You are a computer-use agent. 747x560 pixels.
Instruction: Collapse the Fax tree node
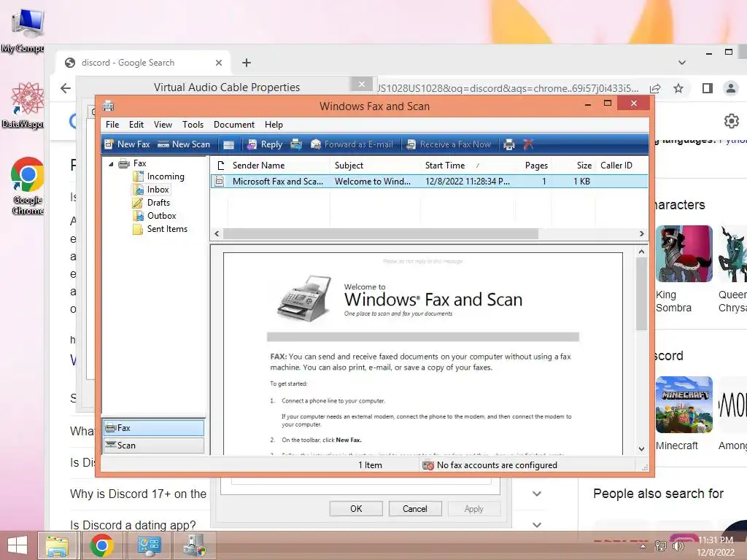pos(111,164)
